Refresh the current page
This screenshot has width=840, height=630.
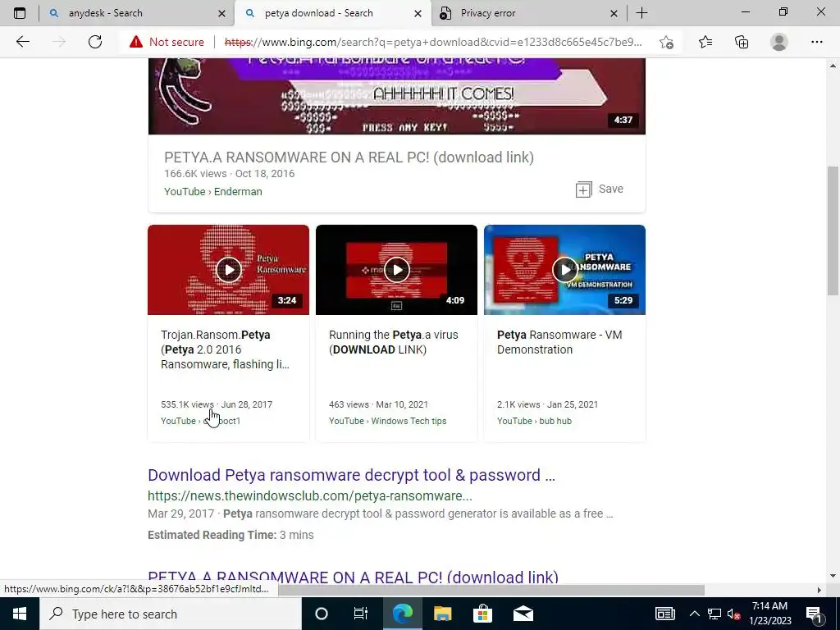click(x=95, y=42)
